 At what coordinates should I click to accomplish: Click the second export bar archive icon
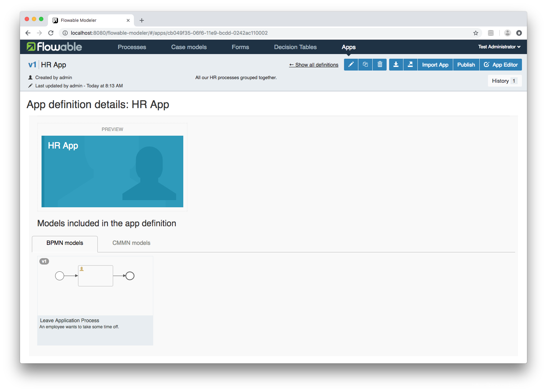coord(410,64)
